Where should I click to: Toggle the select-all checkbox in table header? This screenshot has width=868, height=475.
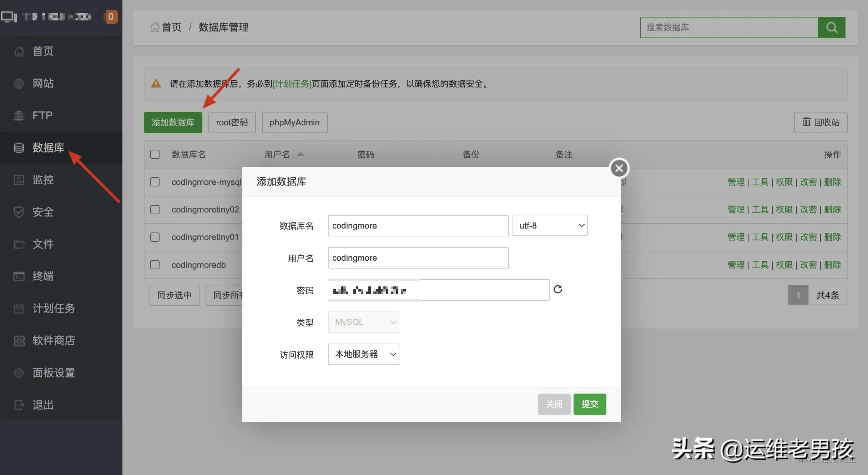tap(155, 154)
